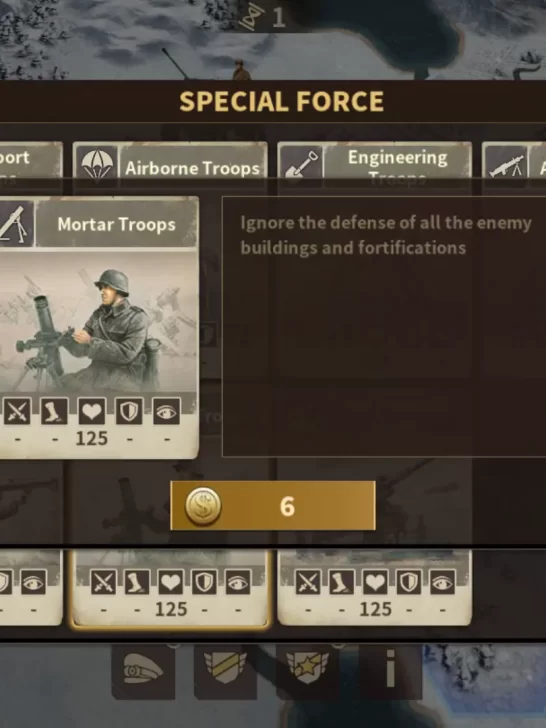The width and height of the screenshot is (546, 728).
Task: Click the Mortar Troops soldier portrait
Action: pos(98,322)
